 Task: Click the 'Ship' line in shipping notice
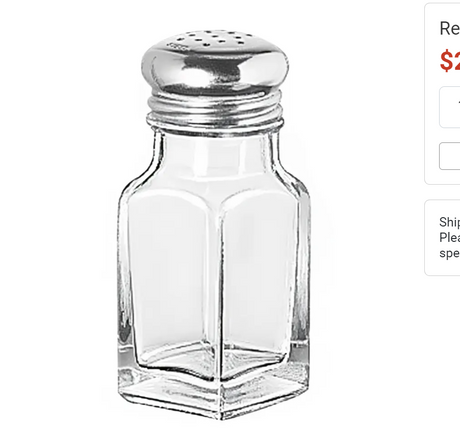click(450, 222)
